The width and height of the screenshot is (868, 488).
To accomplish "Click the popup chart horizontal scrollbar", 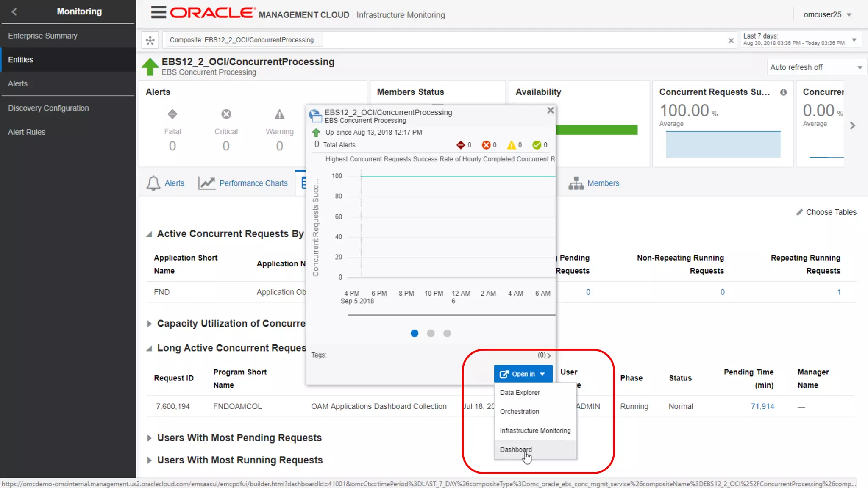I will (451, 315).
